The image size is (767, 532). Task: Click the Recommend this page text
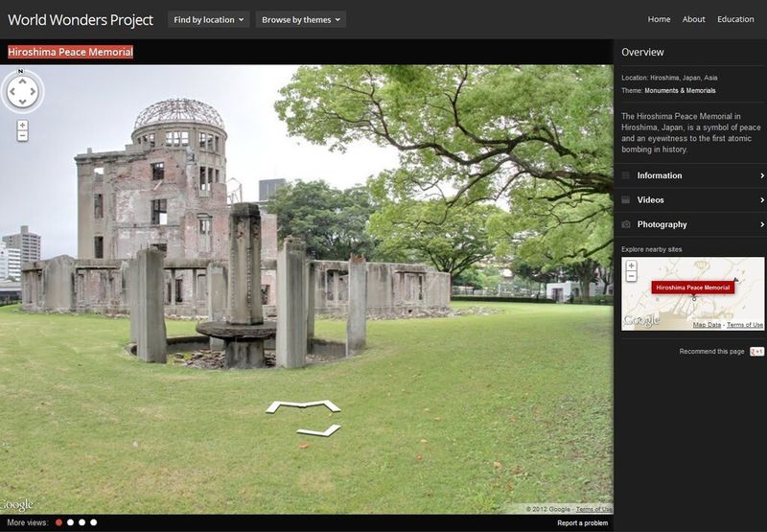pos(711,352)
